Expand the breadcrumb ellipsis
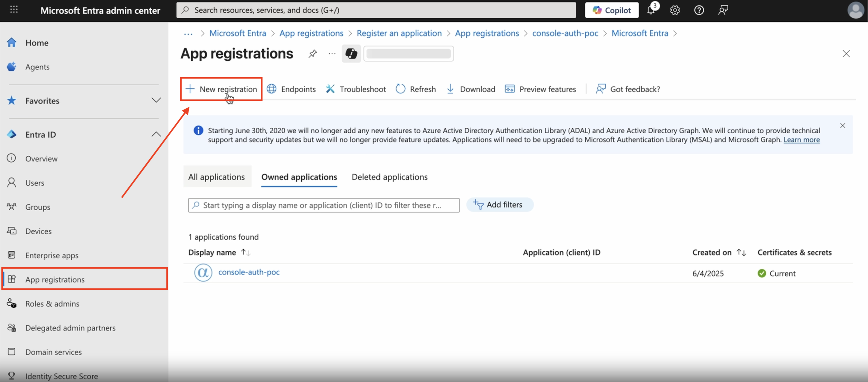 click(188, 33)
